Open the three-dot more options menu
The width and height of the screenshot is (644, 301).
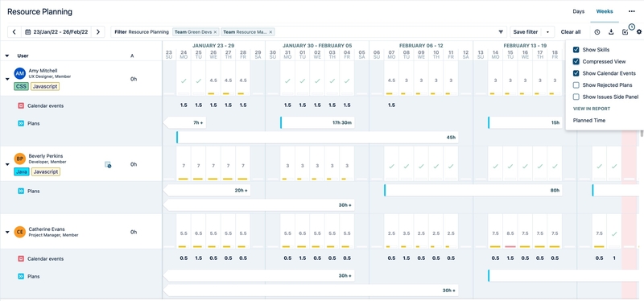[631, 11]
